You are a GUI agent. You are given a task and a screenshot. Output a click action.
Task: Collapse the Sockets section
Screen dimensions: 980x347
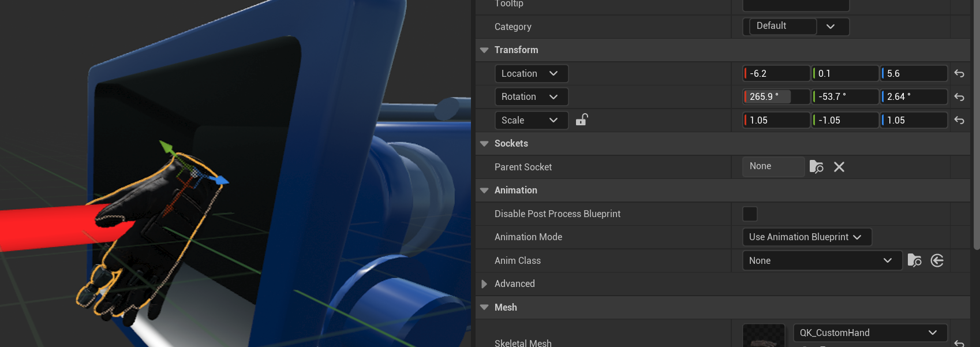[x=484, y=144]
